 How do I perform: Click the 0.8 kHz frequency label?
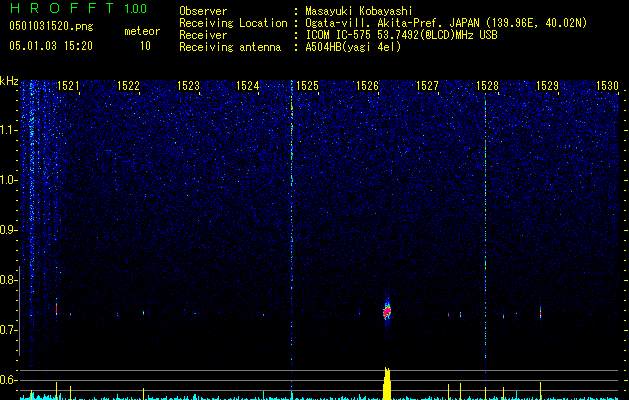pyautogui.click(x=8, y=280)
